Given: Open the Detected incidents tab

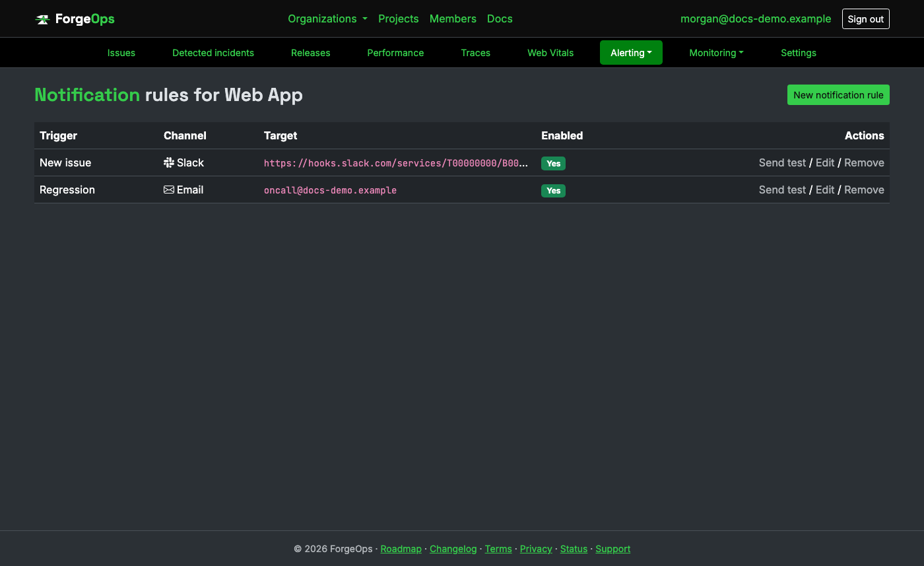Looking at the screenshot, I should click(213, 53).
